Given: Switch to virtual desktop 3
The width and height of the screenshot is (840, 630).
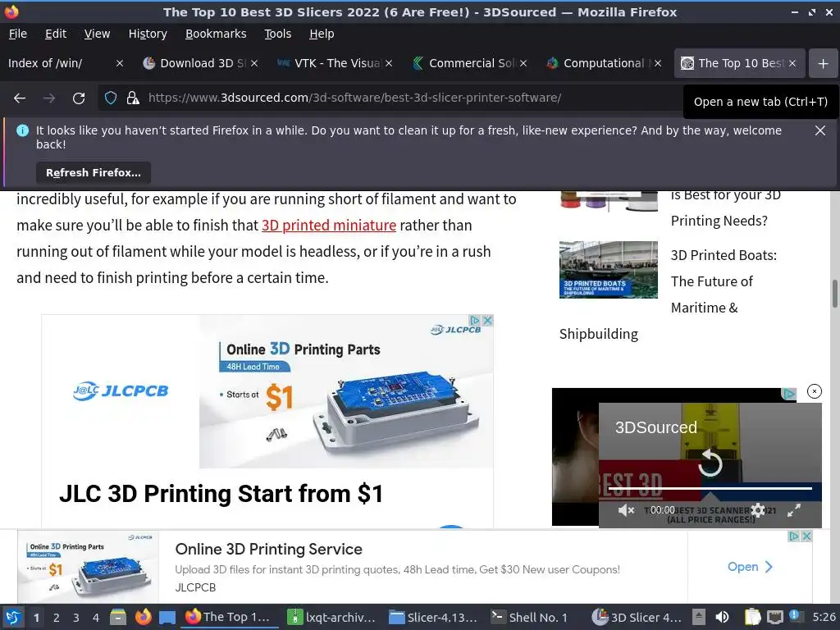Looking at the screenshot, I should point(76,618).
